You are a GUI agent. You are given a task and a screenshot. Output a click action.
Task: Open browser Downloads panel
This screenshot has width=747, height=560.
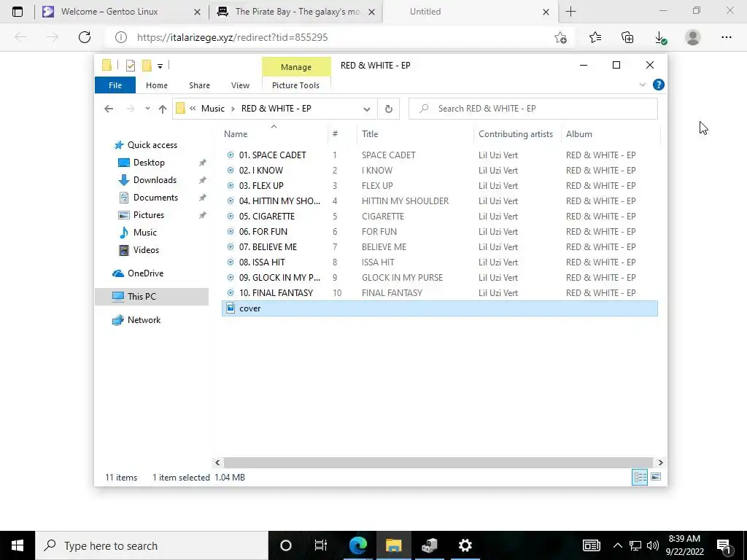click(660, 37)
